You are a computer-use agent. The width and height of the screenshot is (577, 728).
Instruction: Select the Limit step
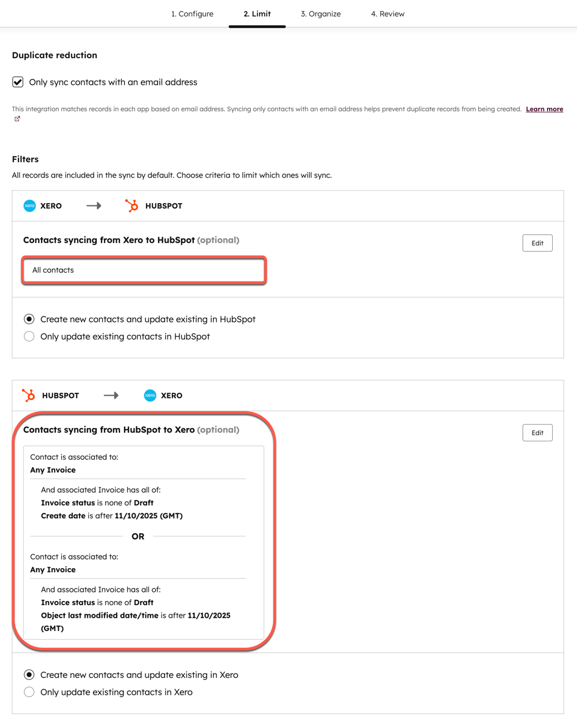pyautogui.click(x=257, y=13)
